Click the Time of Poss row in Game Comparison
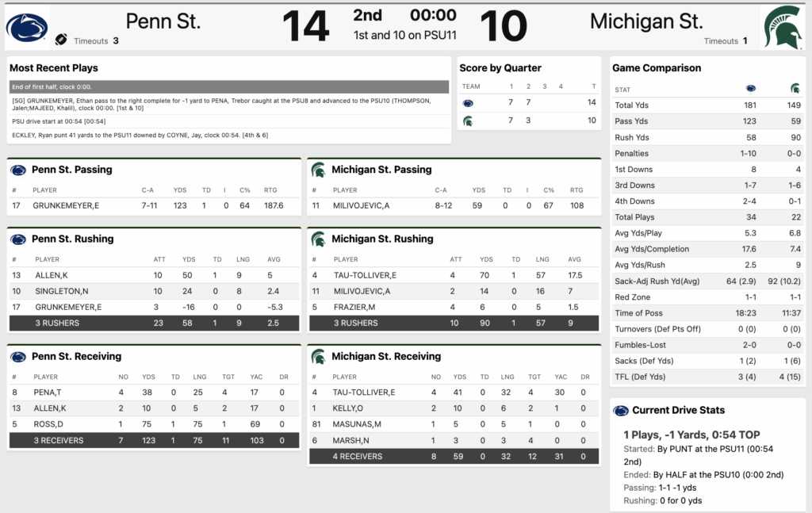This screenshot has height=513, width=812. click(x=707, y=313)
